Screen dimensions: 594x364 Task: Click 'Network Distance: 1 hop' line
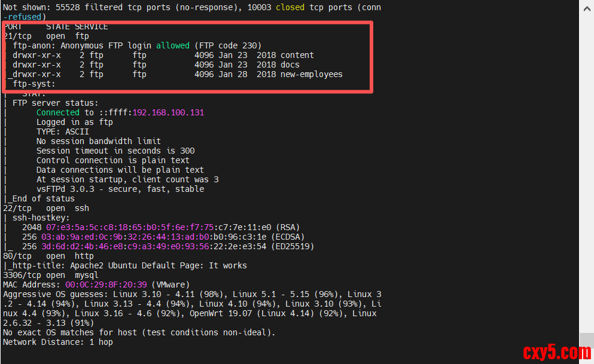[x=58, y=342]
